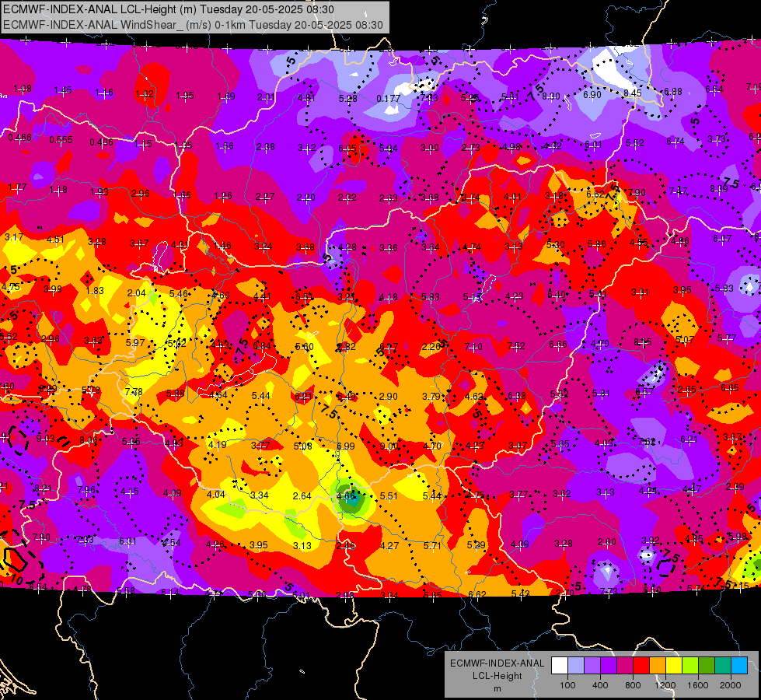Click the grid point value 7.78
This screenshot has width=761, height=700.
[x=134, y=391]
